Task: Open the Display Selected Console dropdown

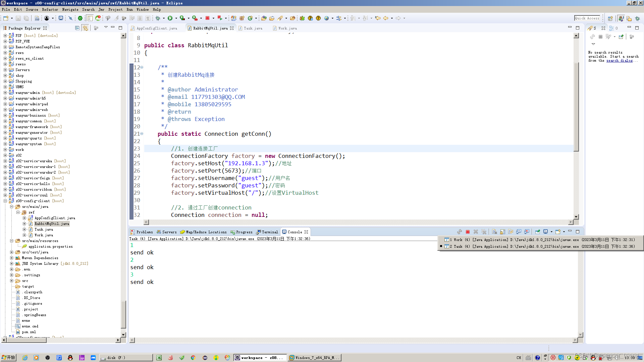Action: 552,232
